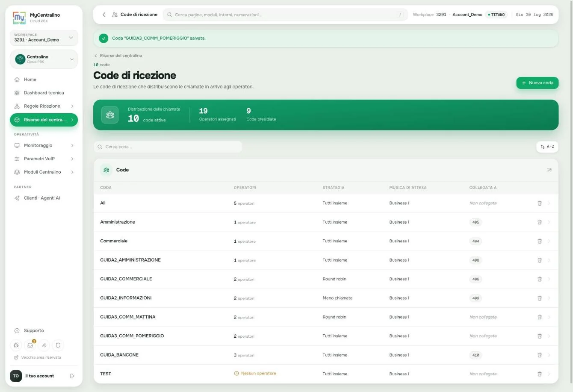
Task: Expand the Moduli Centralino submenu
Action: pyautogui.click(x=72, y=172)
